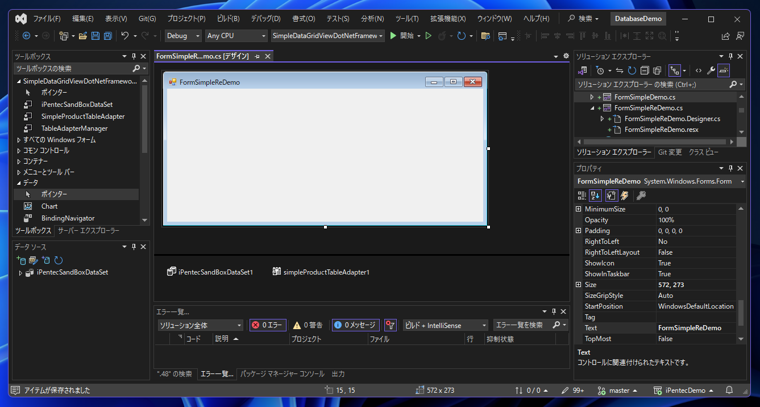Screen dimensions: 760x407
Task: Select simpleProductTableAdapter1 in the component tray
Action: click(321, 272)
